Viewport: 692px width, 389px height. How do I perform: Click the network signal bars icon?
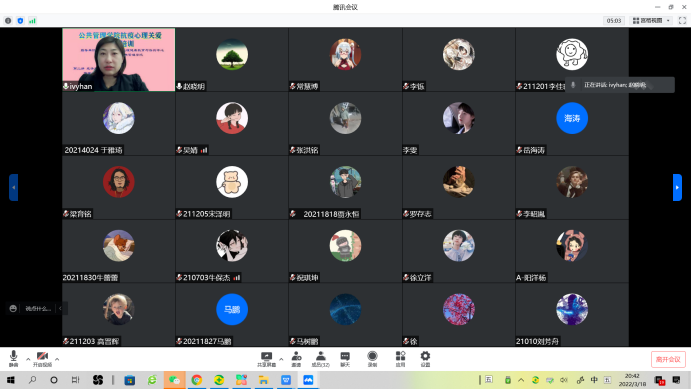tap(32, 21)
